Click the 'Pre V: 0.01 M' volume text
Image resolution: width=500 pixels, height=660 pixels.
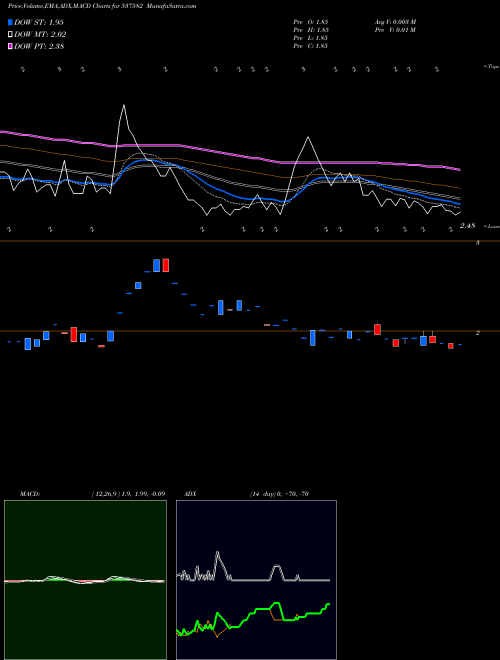pos(396,30)
